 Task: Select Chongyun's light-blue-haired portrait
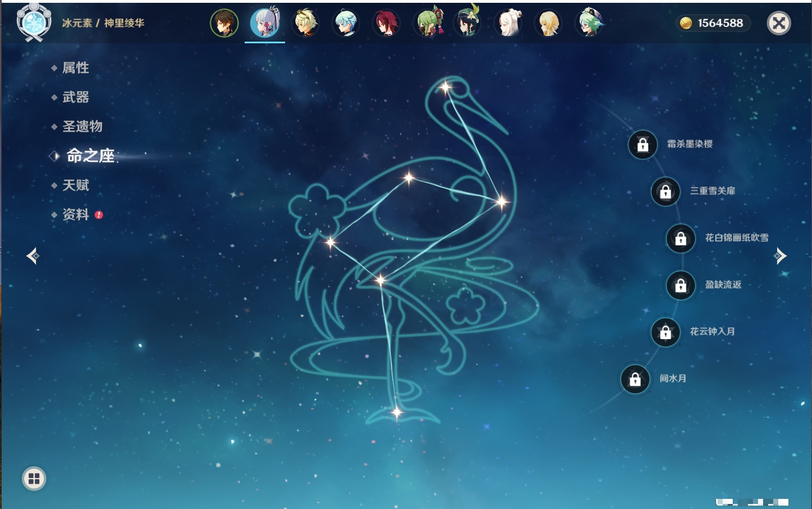[346, 24]
